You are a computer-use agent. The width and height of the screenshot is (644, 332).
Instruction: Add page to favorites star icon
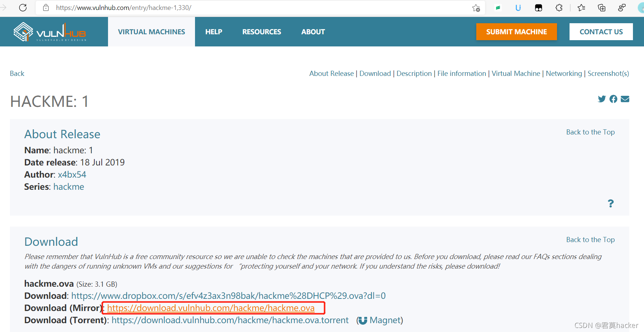point(476,8)
